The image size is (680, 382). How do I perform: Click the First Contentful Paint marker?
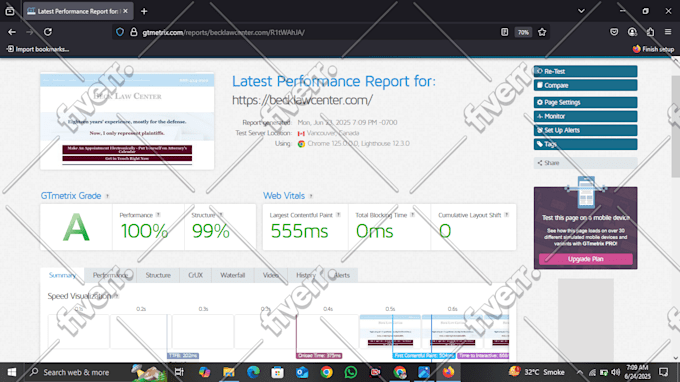click(424, 356)
